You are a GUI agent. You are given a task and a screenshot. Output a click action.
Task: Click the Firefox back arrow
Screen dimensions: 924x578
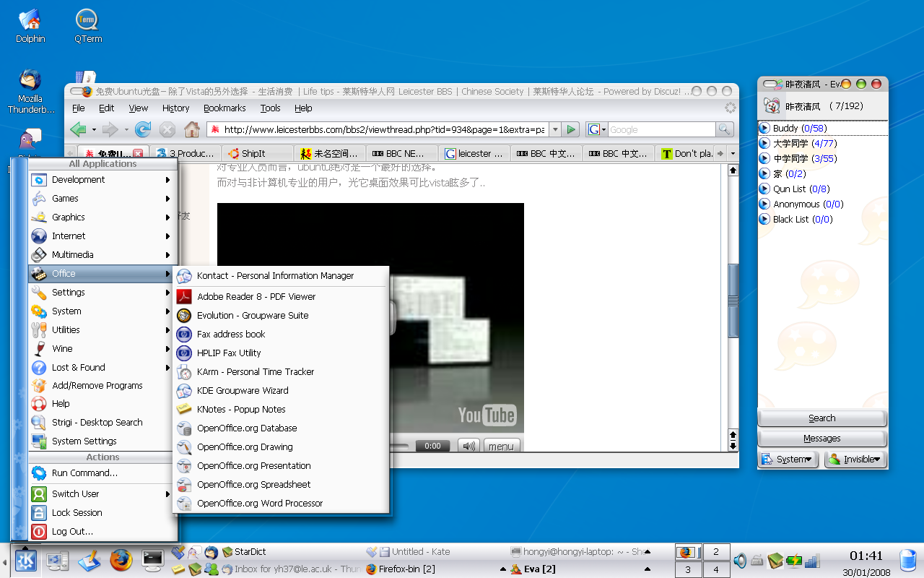(78, 129)
